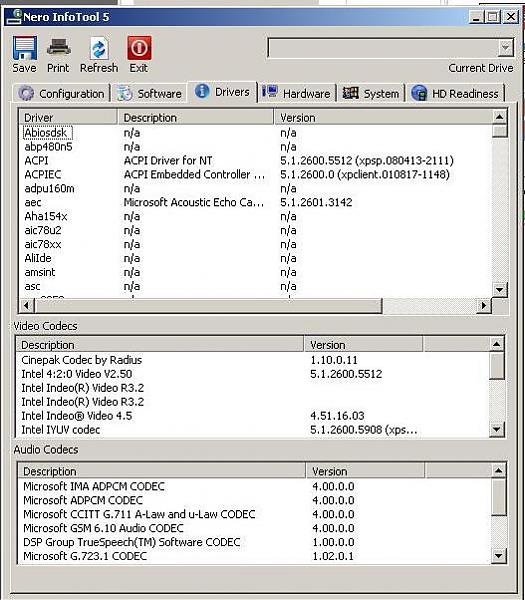Click Video Codecs Description column header

coord(160,345)
